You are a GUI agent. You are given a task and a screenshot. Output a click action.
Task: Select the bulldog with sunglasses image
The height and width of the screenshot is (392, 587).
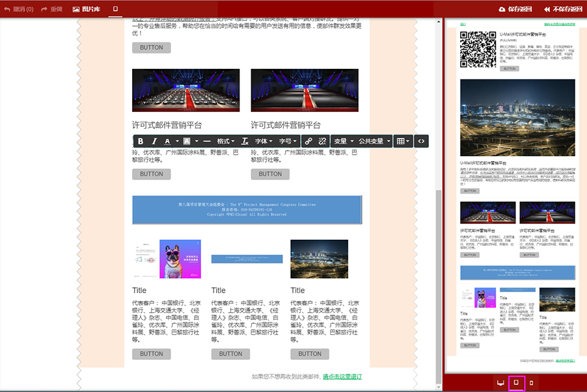[x=180, y=259]
